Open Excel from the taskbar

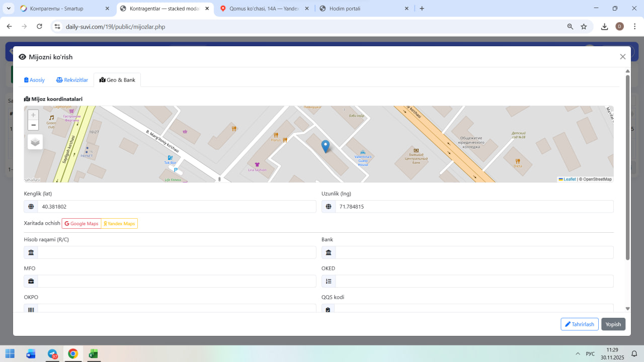click(x=93, y=354)
